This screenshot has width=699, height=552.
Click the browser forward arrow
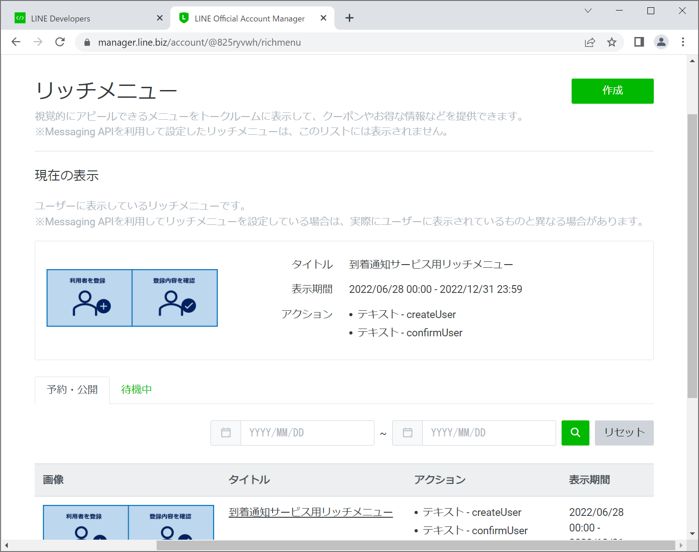pyautogui.click(x=38, y=42)
